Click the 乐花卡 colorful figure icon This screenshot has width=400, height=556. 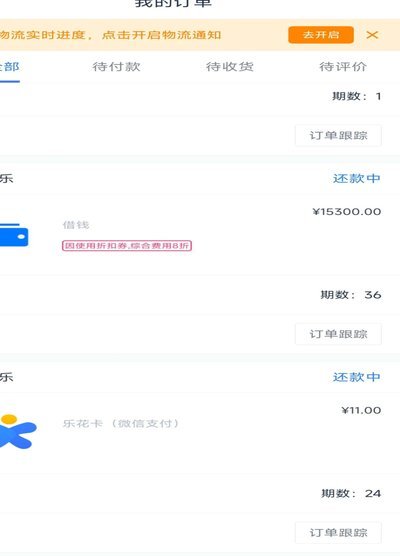18,432
